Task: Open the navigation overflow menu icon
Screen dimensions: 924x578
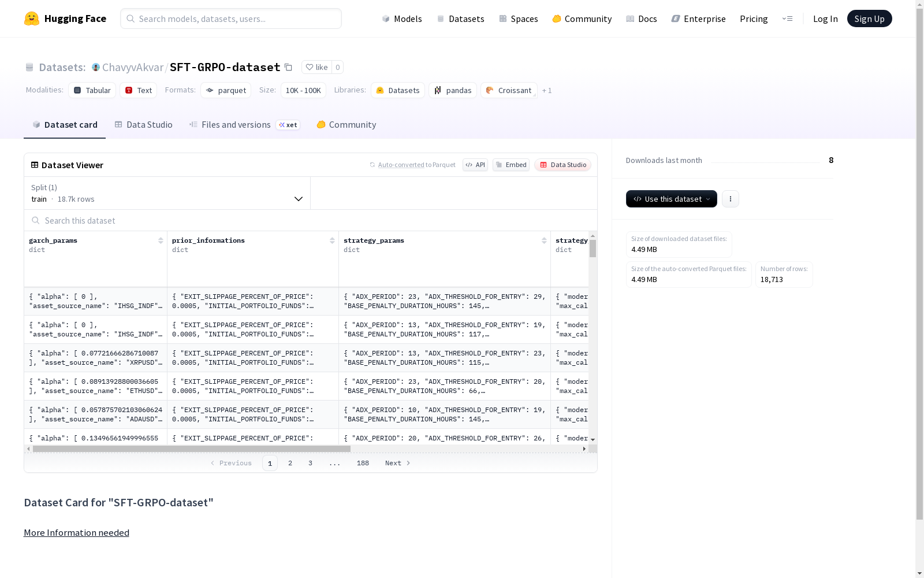Action: pyautogui.click(x=787, y=18)
